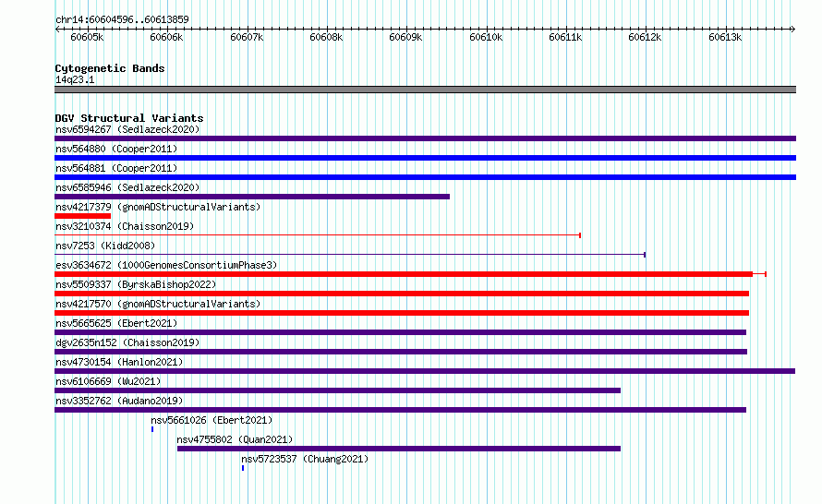Open the nsv5723537 (Chuang2021) label
This screenshot has height=504, width=822.
click(x=305, y=459)
